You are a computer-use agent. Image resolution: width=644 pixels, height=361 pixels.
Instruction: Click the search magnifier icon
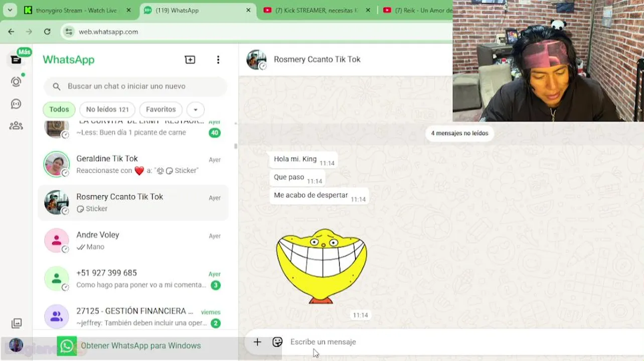click(x=57, y=86)
